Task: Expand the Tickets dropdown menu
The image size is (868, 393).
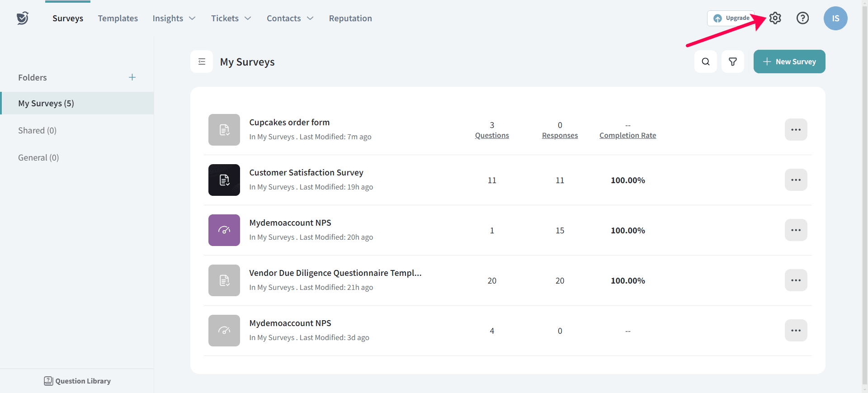Action: click(x=231, y=19)
